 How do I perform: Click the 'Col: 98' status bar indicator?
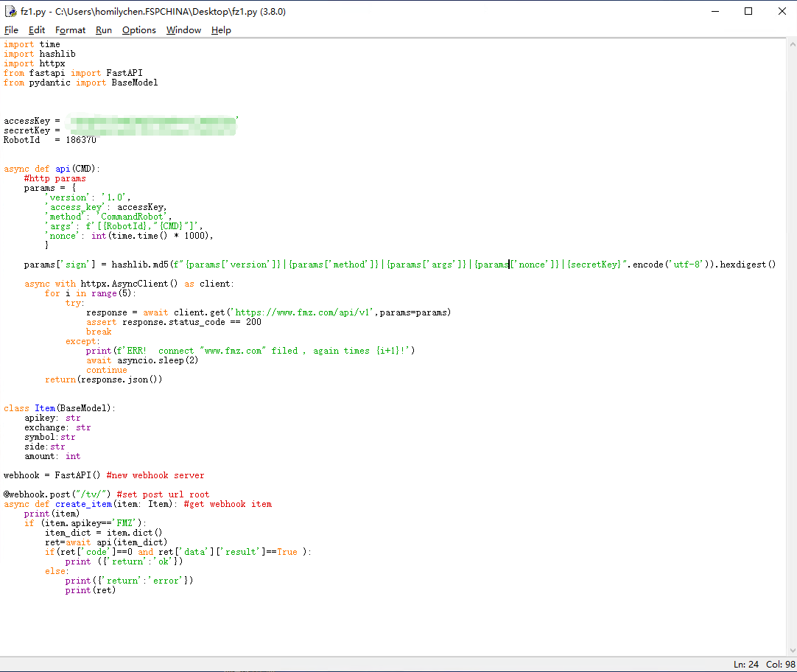coord(781,665)
